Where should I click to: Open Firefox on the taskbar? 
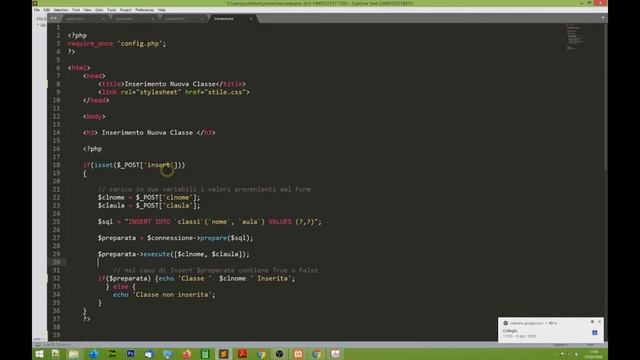[x=187, y=354]
